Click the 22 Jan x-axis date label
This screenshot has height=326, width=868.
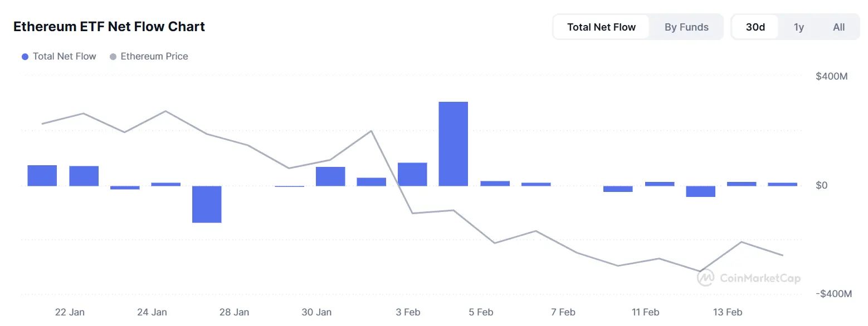[70, 312]
